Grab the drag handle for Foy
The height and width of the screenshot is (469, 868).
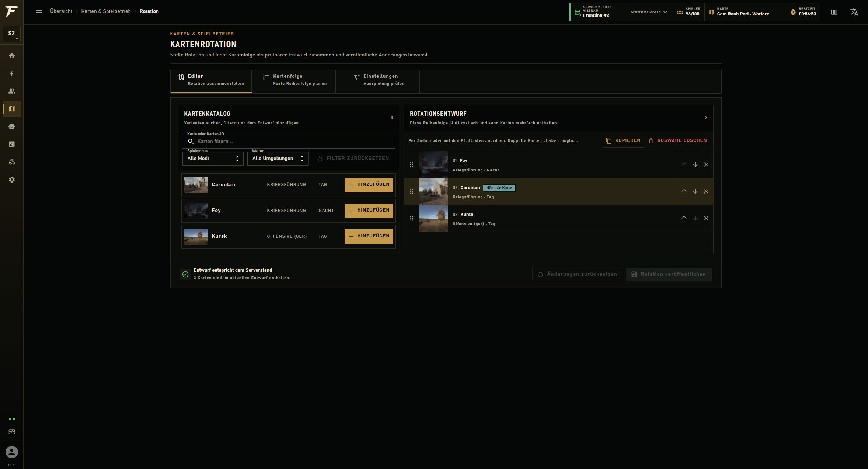[x=412, y=164]
